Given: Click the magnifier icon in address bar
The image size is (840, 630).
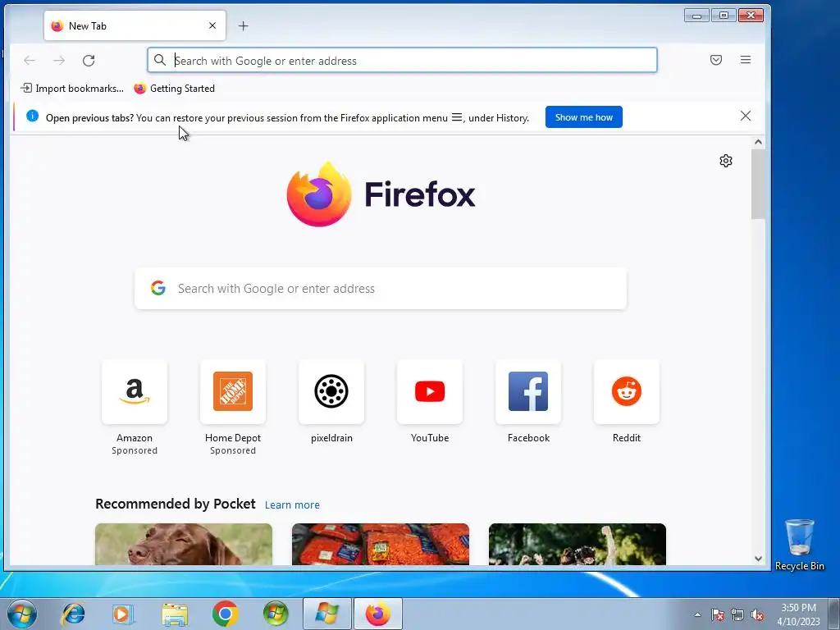Looking at the screenshot, I should coord(160,60).
